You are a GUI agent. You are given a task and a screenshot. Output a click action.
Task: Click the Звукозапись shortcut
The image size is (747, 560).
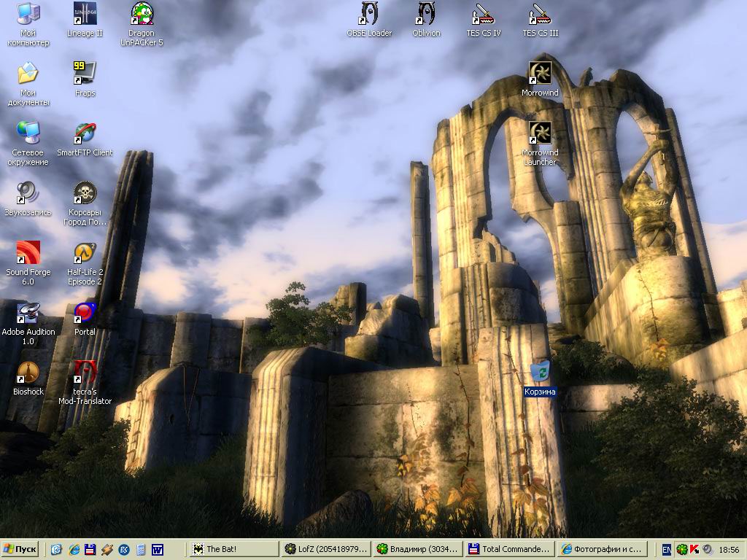(28, 199)
